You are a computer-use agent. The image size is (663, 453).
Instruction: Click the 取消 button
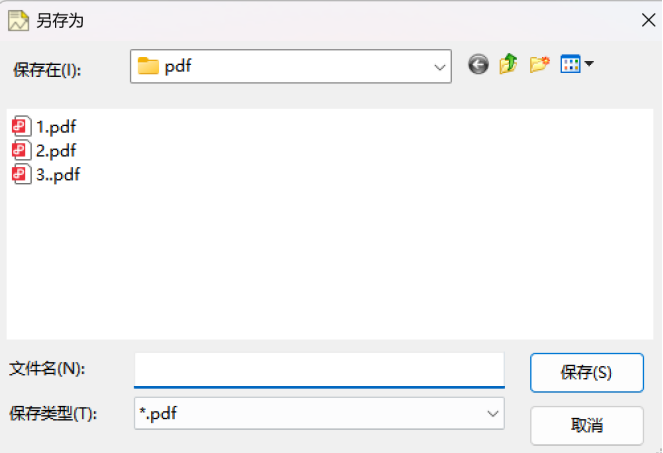(587, 426)
